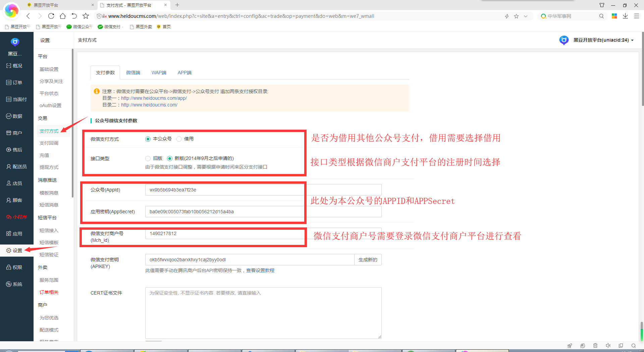Select 借用 payment method radio

179,139
